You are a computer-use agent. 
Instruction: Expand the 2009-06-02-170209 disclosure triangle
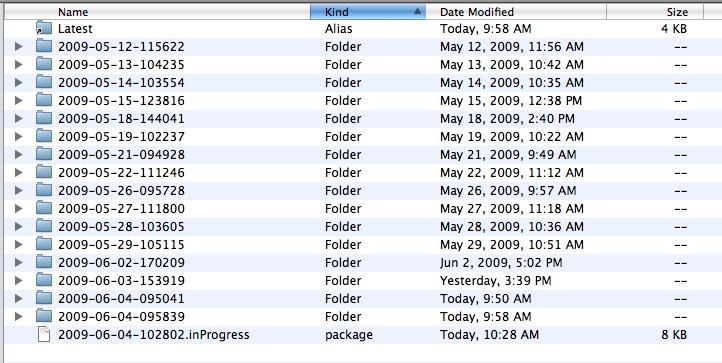(18, 262)
